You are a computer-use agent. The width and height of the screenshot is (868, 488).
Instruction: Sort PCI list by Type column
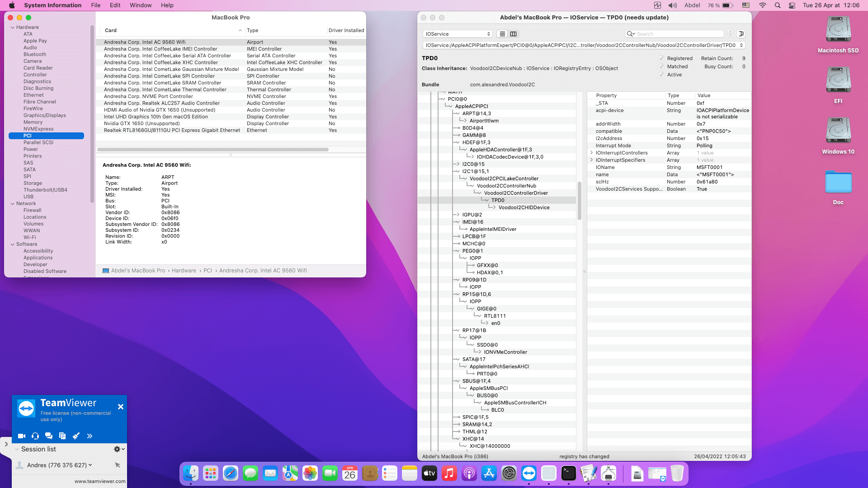pyautogui.click(x=286, y=30)
